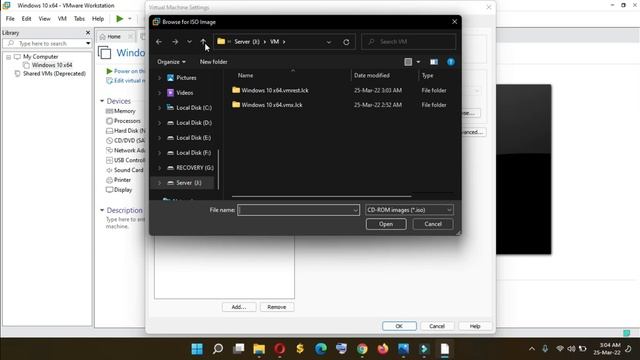Open File Explorer from taskbar
Screen dimensions: 640x360
tap(259, 349)
